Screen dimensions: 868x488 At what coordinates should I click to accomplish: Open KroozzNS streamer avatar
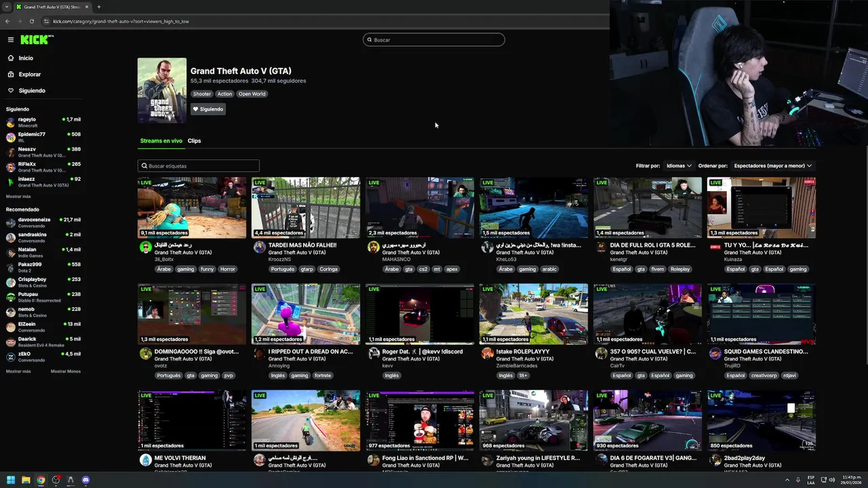click(x=259, y=247)
